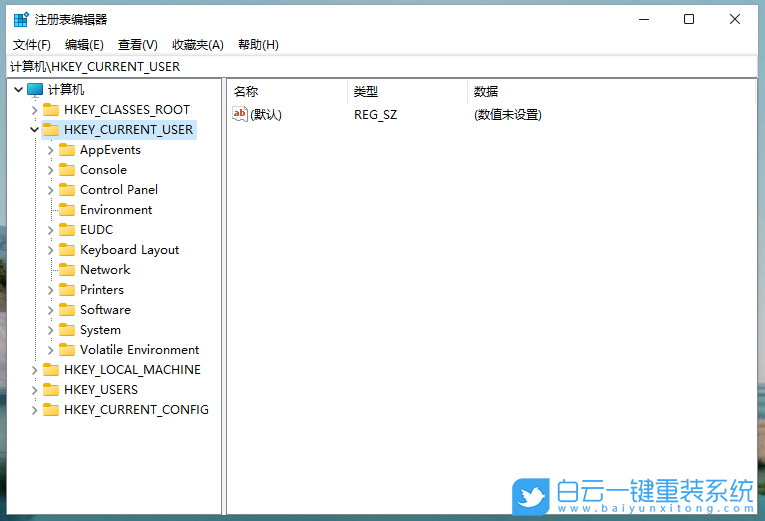Collapse the 计算机 root node
Viewport: 765px width, 521px height.
click(x=19, y=90)
